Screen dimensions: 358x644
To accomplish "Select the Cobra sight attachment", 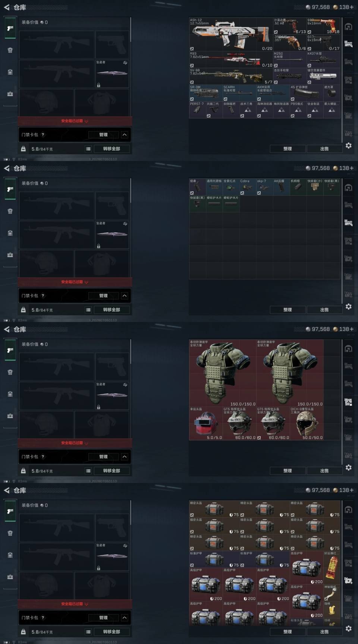I will 248,187.
